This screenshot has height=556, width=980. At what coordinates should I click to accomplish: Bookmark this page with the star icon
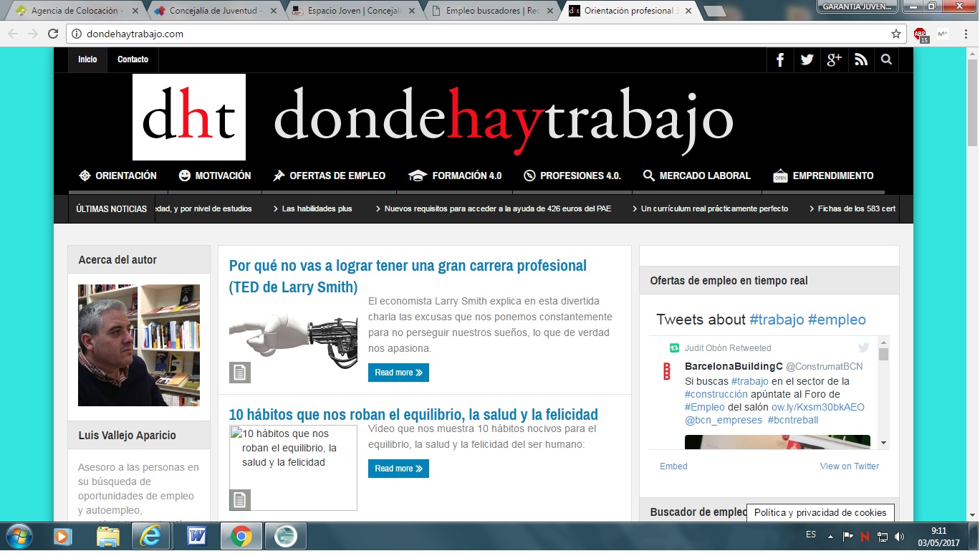tap(895, 34)
